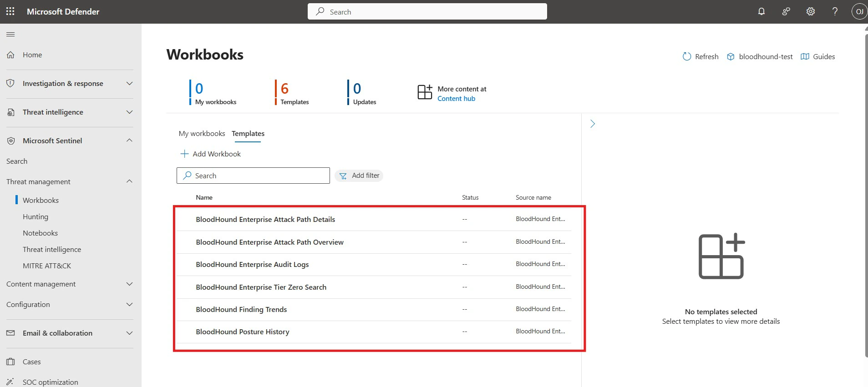
Task: Click the Add Workbook plus icon
Action: click(184, 154)
